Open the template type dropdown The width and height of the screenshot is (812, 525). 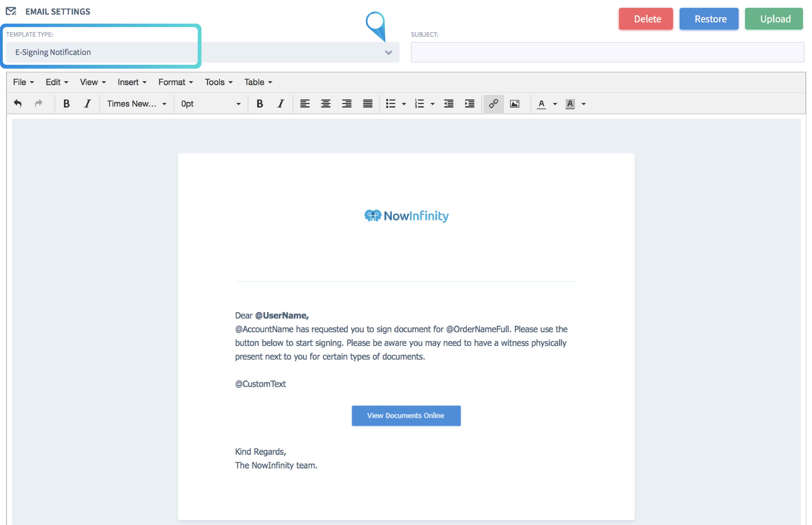coord(388,52)
